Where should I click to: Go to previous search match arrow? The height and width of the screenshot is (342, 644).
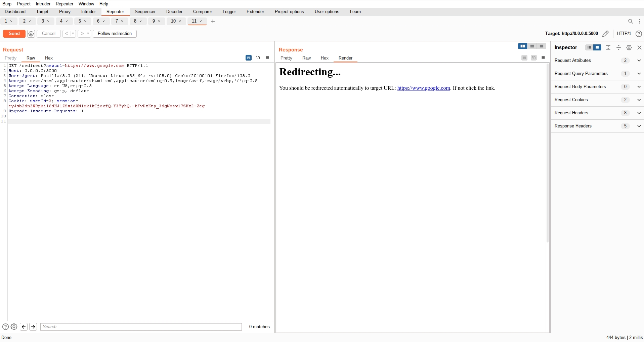pyautogui.click(x=24, y=327)
